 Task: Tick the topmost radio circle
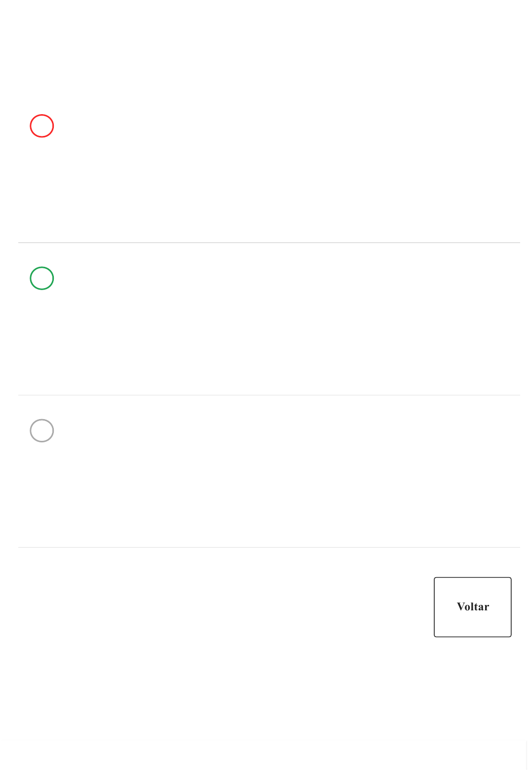click(42, 126)
